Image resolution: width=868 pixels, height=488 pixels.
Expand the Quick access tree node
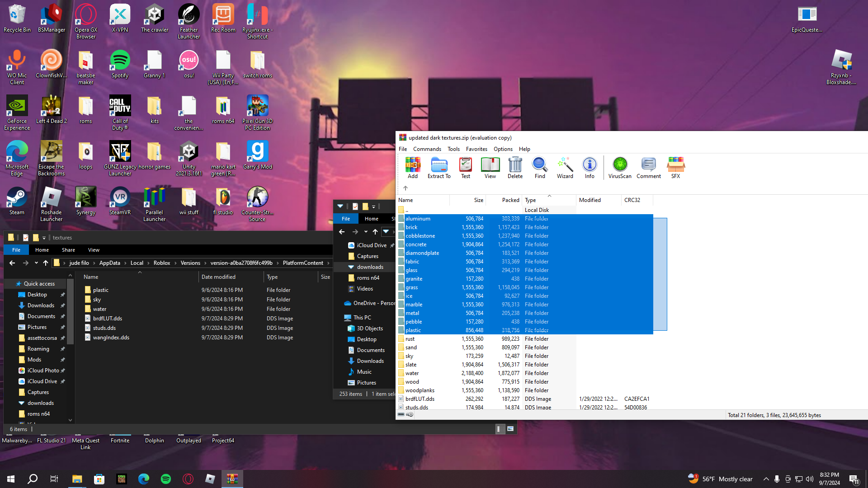(x=10, y=284)
